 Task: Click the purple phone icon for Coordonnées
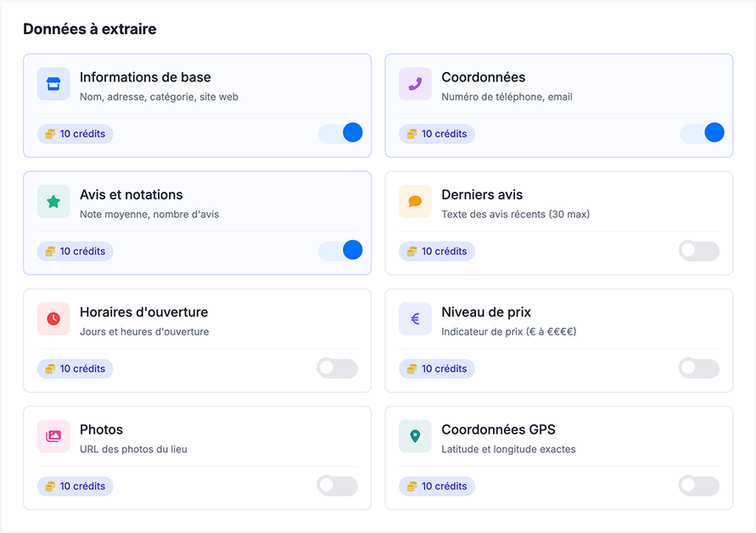415,84
